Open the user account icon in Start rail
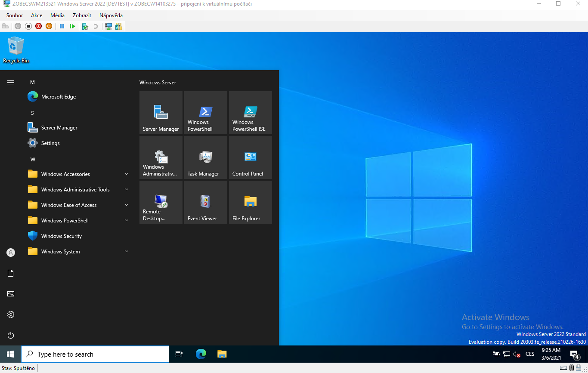The image size is (588, 373). (11, 253)
